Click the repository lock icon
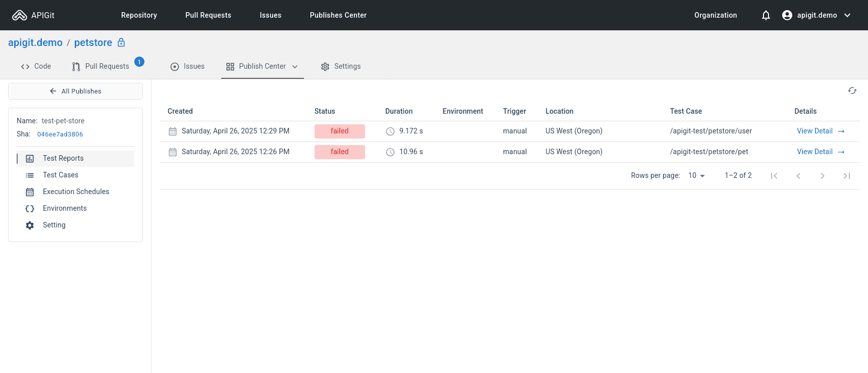The height and width of the screenshot is (373, 868). 121,42
